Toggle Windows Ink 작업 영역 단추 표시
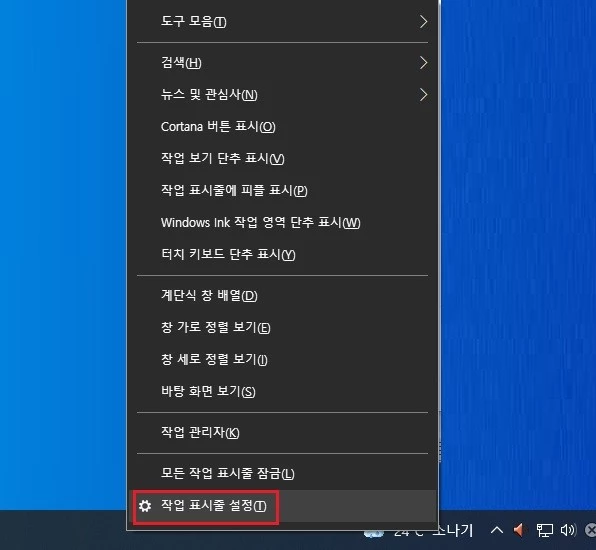 coord(282,222)
